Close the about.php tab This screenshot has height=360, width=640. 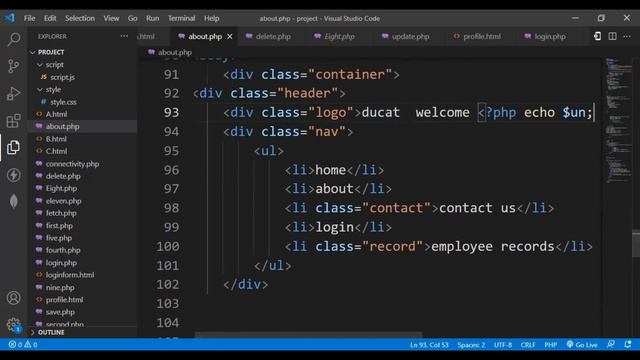point(230,37)
